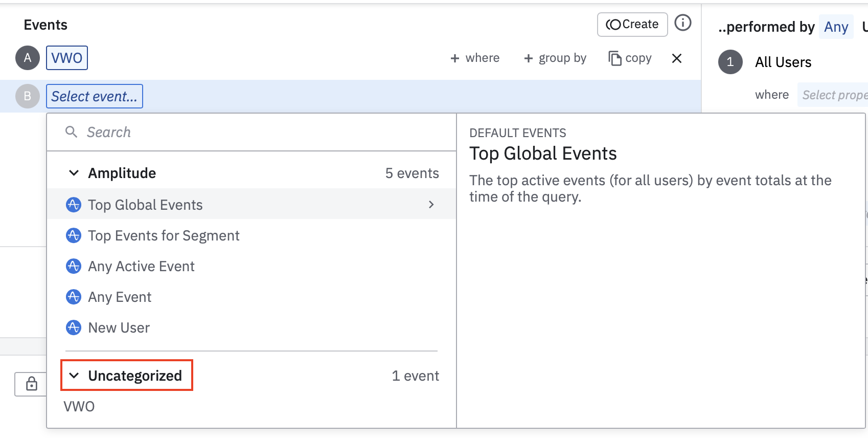Viewport: 868px width, 438px height.
Task: Click the 'Top Global Events' description heading
Action: pos(543,154)
